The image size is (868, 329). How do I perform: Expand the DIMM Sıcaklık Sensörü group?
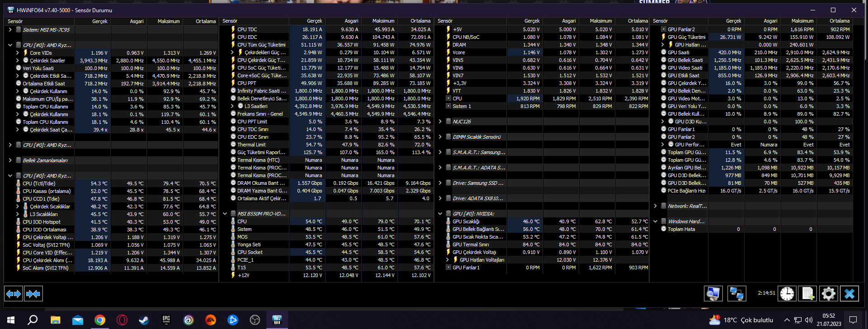[440, 137]
